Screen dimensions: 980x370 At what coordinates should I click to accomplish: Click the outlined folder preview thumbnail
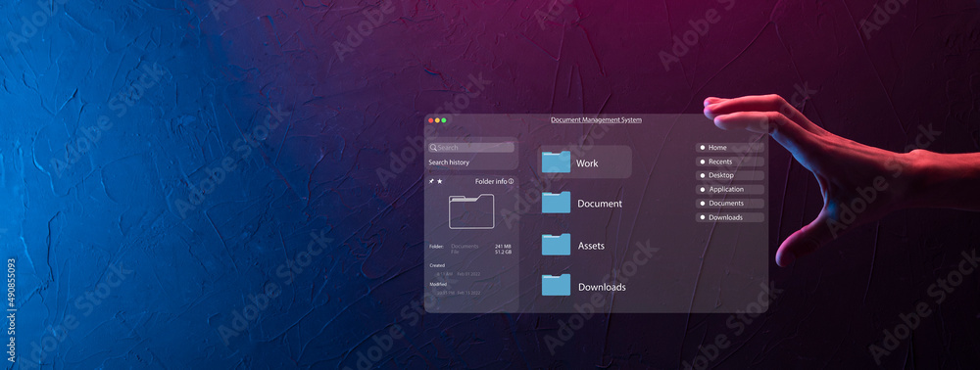[x=471, y=211]
